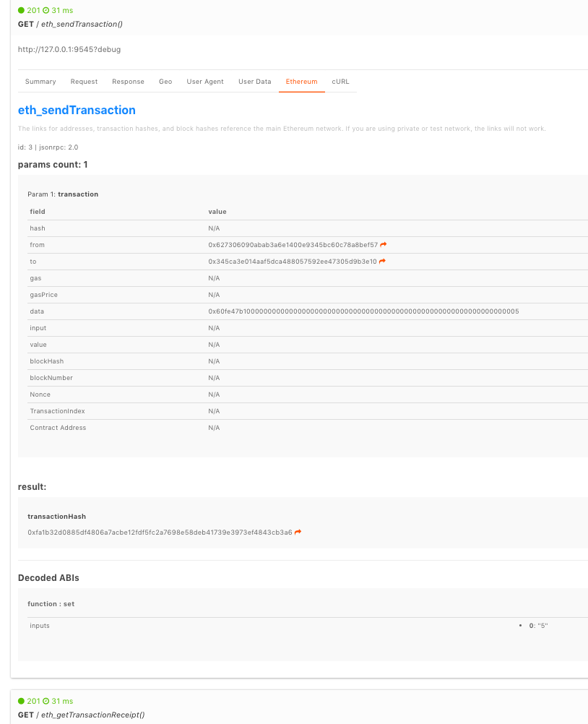Click the 'inputs' row label
This screenshot has height=724, width=588.
[40, 626]
